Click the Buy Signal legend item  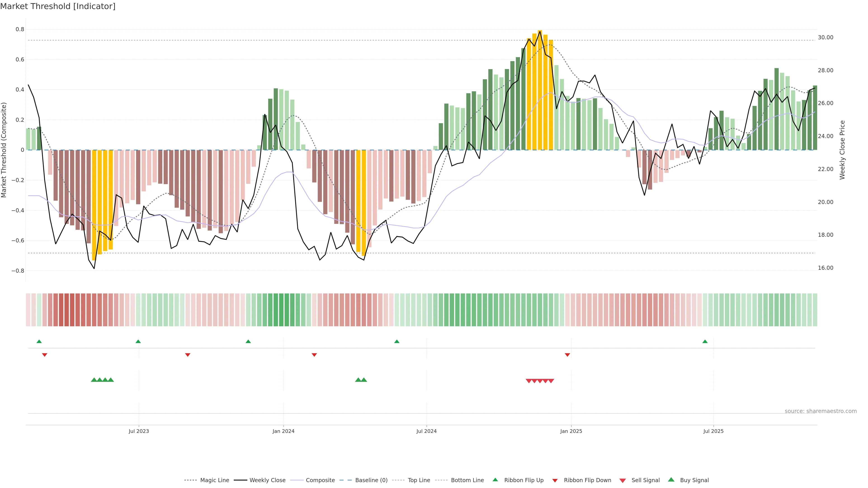[694, 480]
